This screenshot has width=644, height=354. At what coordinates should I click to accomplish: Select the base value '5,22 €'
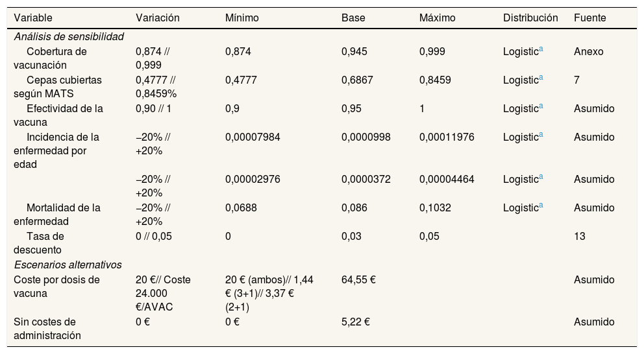356,322
